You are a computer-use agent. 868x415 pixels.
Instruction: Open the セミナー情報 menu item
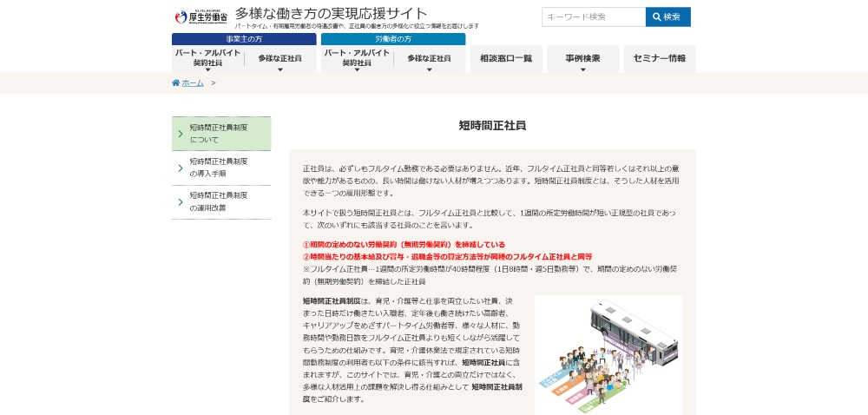point(660,59)
